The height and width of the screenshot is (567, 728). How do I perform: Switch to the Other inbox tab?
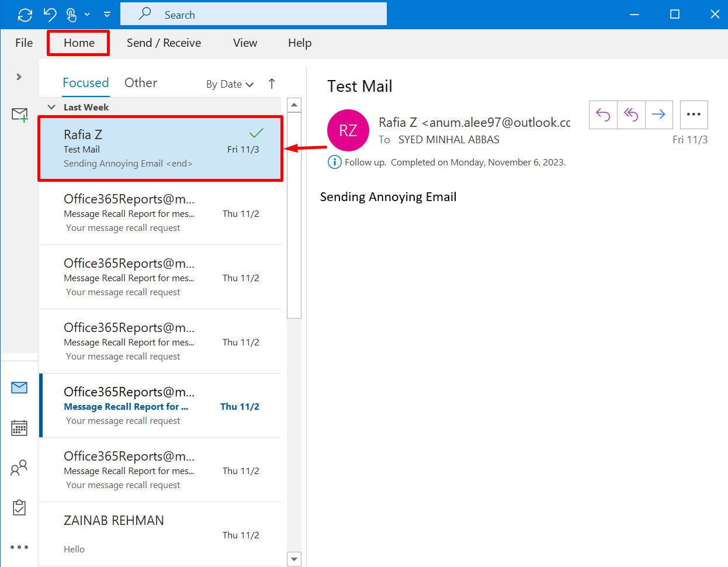141,83
